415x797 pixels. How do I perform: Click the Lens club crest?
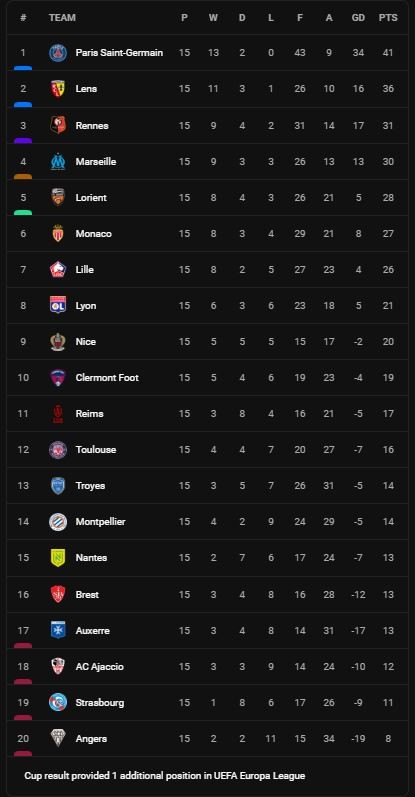(58, 88)
